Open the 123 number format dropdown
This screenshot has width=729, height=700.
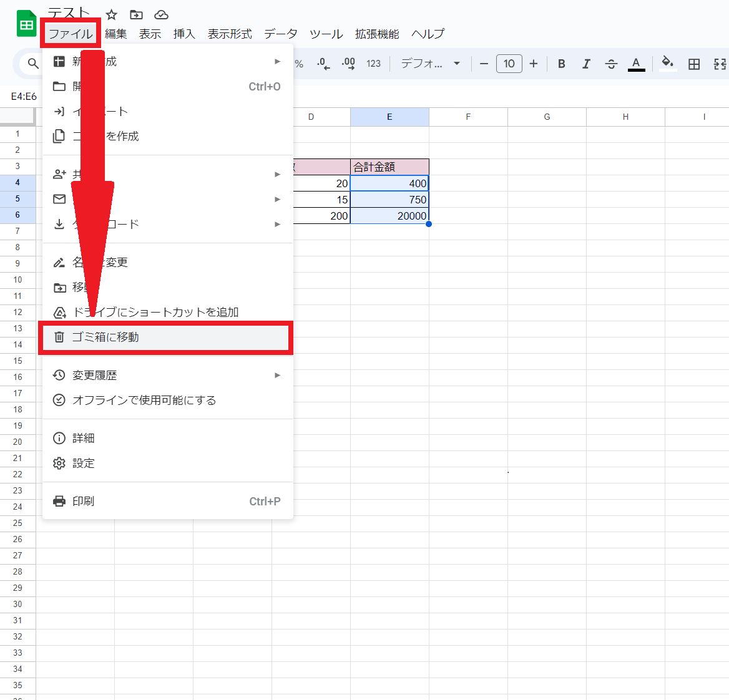point(373,64)
